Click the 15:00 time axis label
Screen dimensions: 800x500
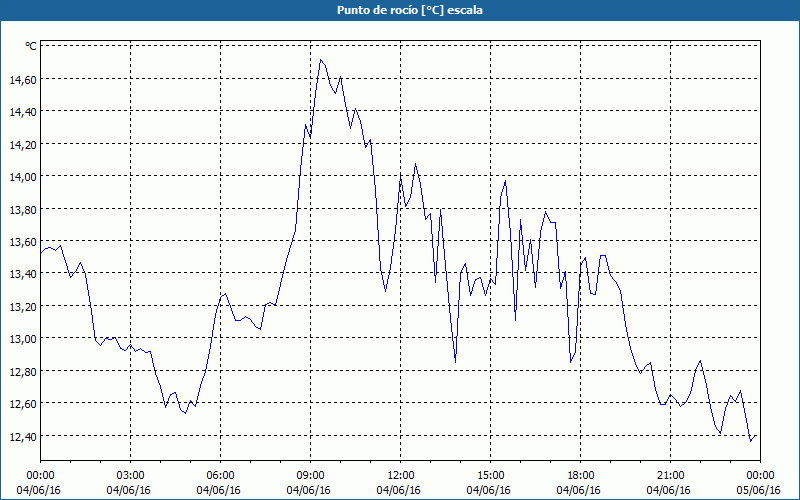[x=490, y=476]
